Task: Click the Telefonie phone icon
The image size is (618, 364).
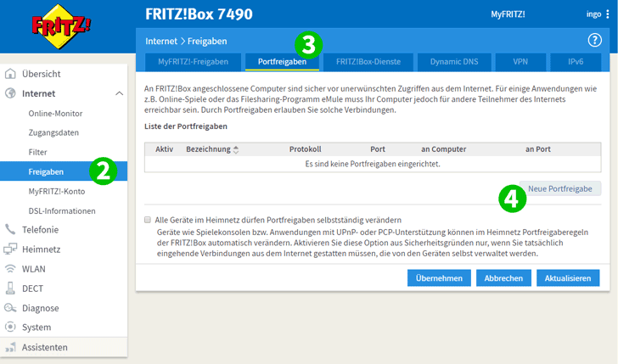Action: coord(10,229)
